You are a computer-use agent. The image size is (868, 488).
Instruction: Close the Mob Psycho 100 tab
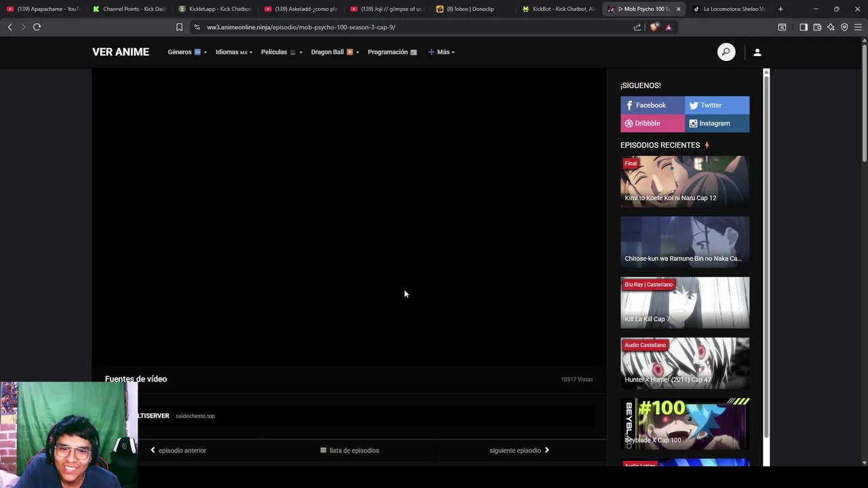point(678,9)
